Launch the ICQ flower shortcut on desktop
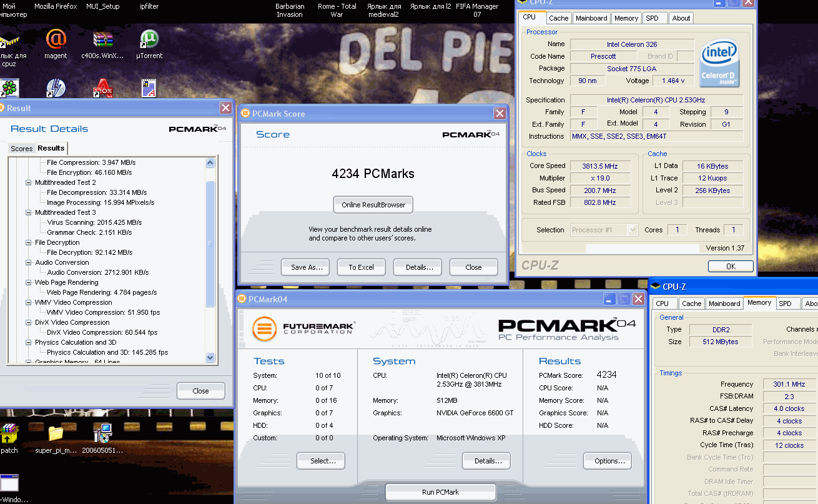Image resolution: width=818 pixels, height=504 pixels. point(9,89)
